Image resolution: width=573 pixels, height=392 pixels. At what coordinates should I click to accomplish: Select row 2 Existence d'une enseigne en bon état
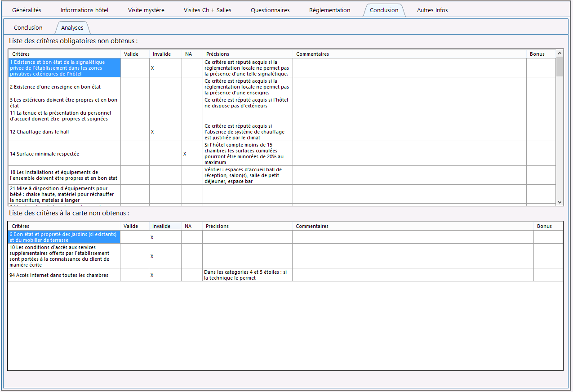coord(282,87)
